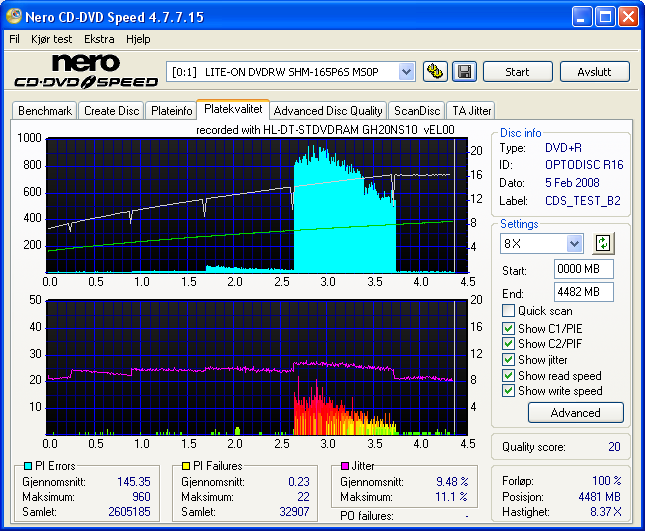This screenshot has height=531, width=645.
Task: Click the Posisjon 4481 MB value
Action: pos(599,497)
